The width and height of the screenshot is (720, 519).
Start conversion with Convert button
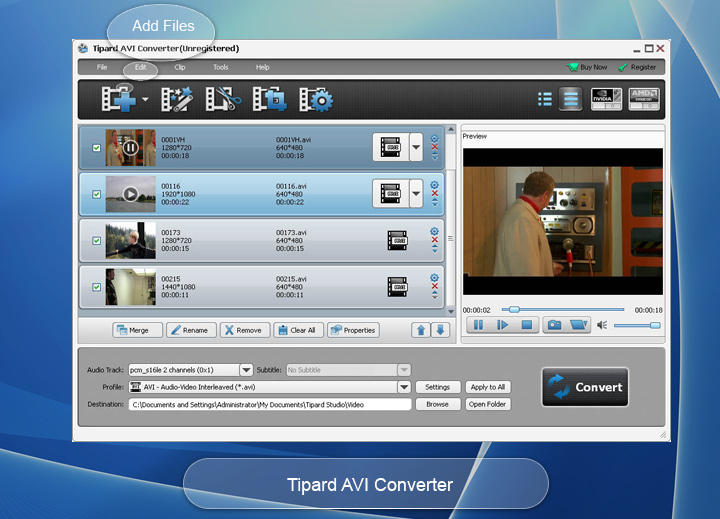585,387
